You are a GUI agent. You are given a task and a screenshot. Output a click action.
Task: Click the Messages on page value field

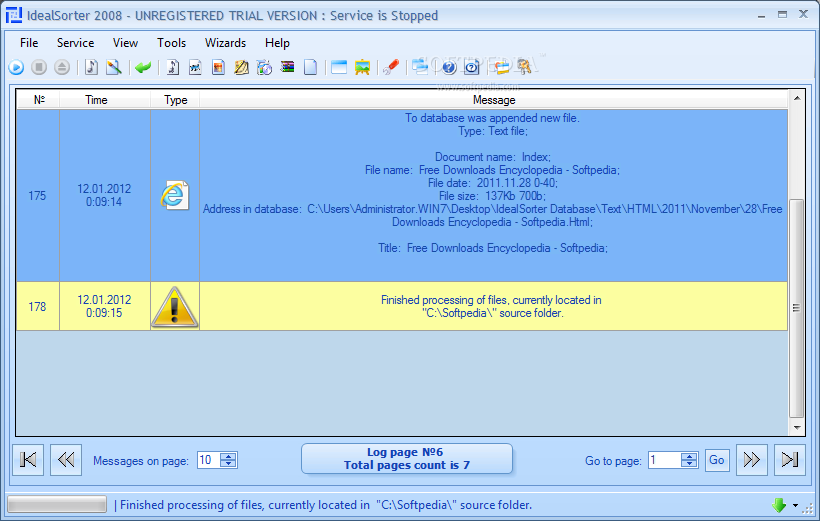(x=209, y=460)
